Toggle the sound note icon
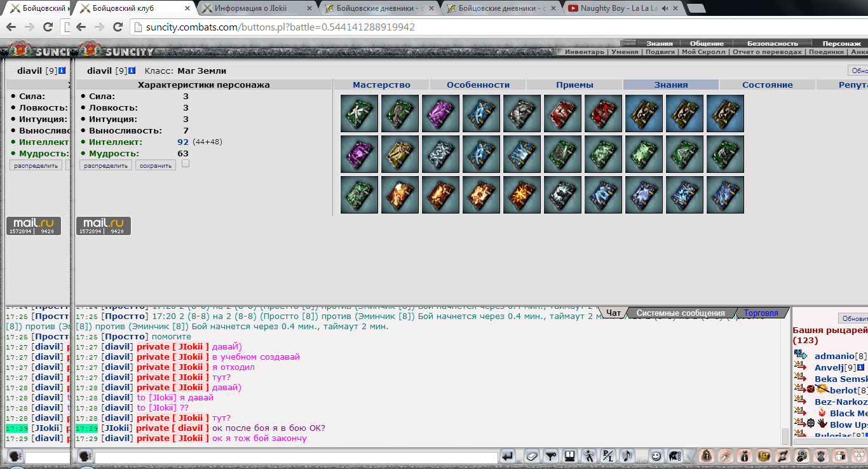The height and width of the screenshot is (469, 868). pyautogui.click(x=627, y=456)
